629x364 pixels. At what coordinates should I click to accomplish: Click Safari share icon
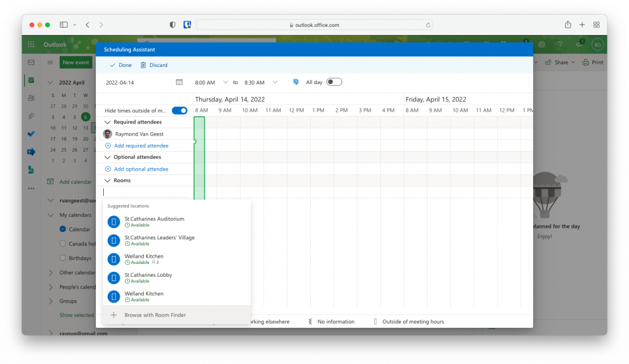pyautogui.click(x=568, y=25)
